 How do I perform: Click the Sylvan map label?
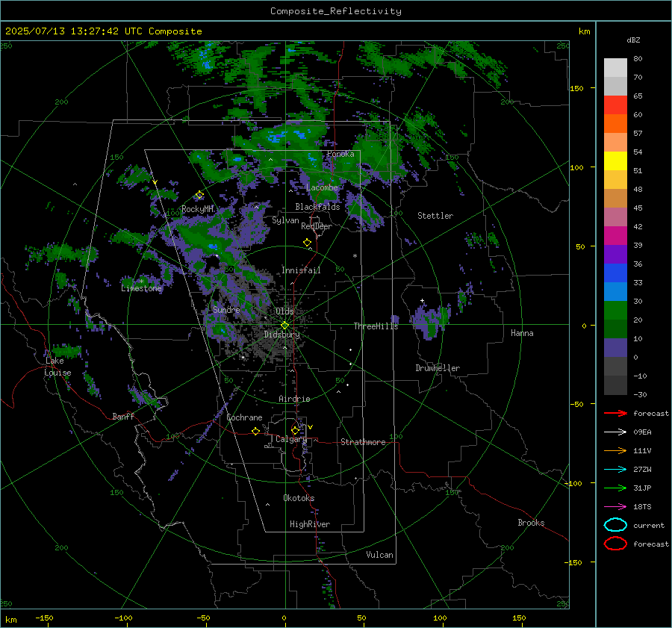(285, 220)
